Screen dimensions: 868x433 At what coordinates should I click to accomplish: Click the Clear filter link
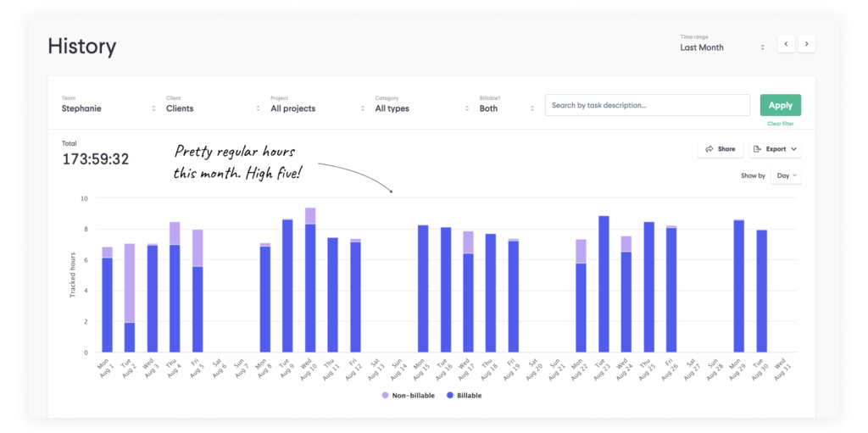pos(781,124)
